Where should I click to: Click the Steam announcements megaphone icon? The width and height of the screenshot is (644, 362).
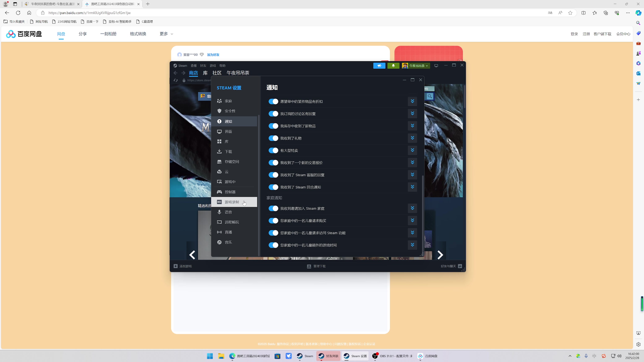[x=379, y=65]
